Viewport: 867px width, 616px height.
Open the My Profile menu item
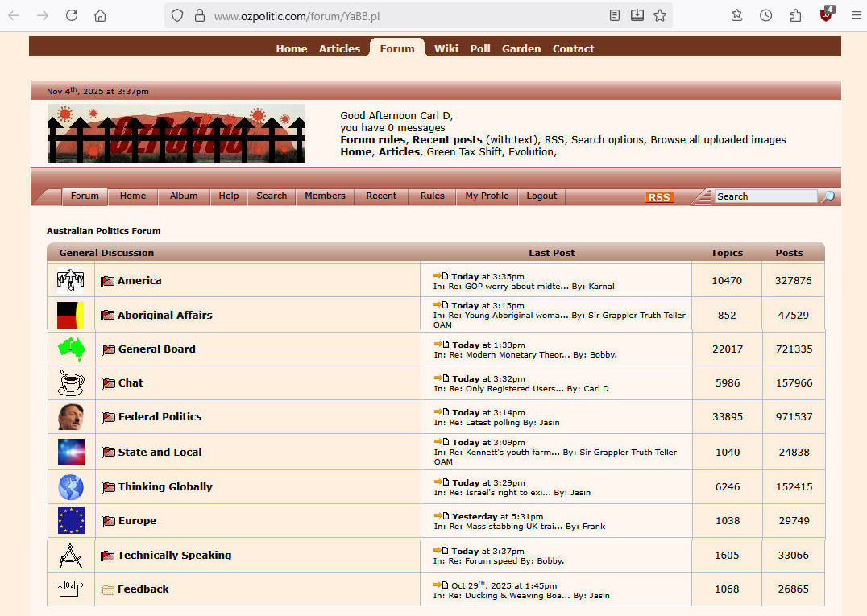[x=487, y=196]
